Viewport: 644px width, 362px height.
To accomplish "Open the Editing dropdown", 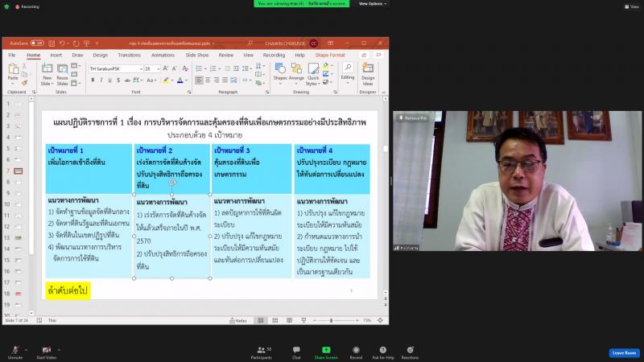I will click(348, 73).
